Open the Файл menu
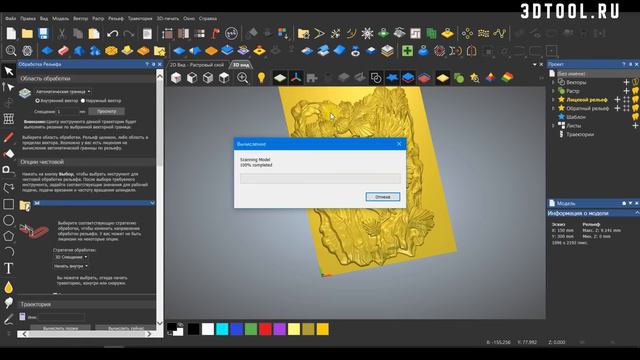 [10, 18]
